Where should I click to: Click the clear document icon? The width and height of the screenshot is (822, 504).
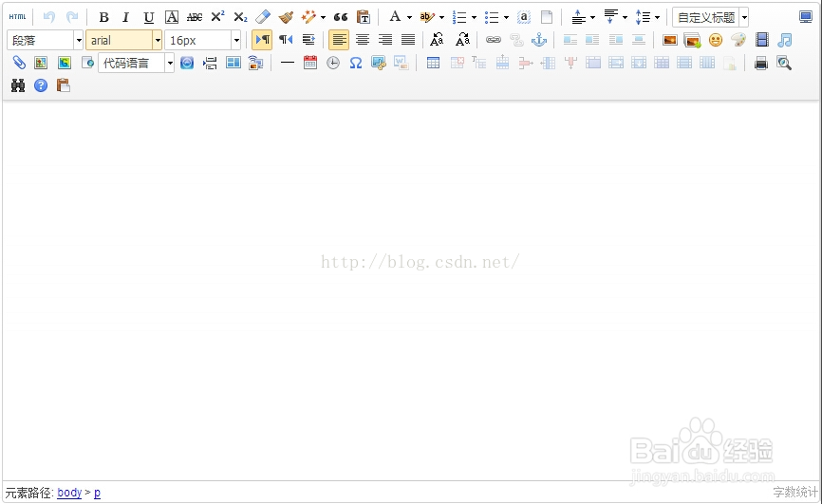[x=546, y=17]
